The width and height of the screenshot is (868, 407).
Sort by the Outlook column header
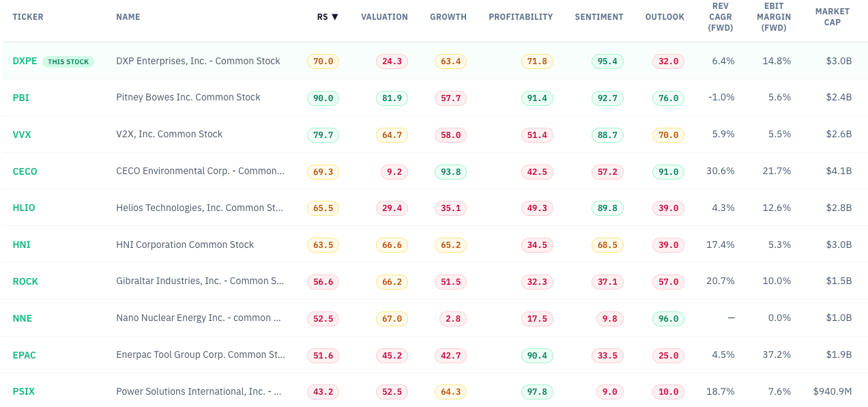(665, 17)
